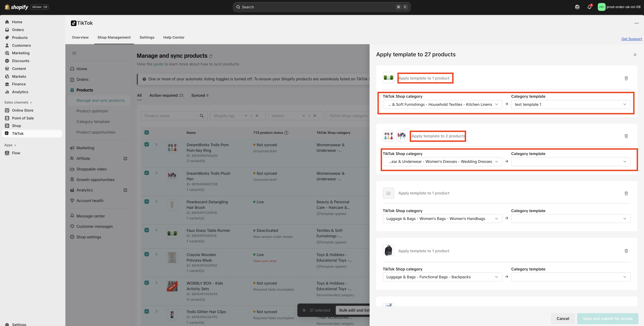This screenshot has height=326, width=644.
Task: Open the Women's Handbags category dropdown
Action: pos(442,219)
